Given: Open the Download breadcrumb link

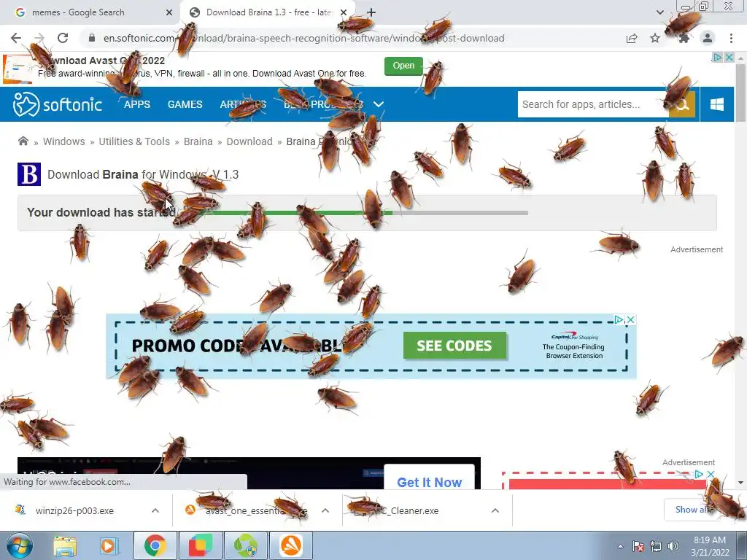Looking at the screenshot, I should tap(249, 141).
